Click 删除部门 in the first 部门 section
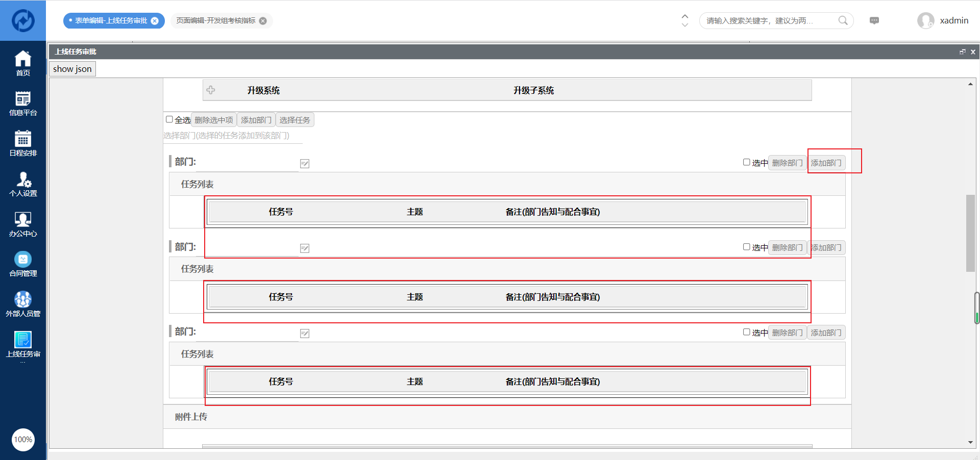Viewport: 980px width, 460px height. (x=788, y=163)
